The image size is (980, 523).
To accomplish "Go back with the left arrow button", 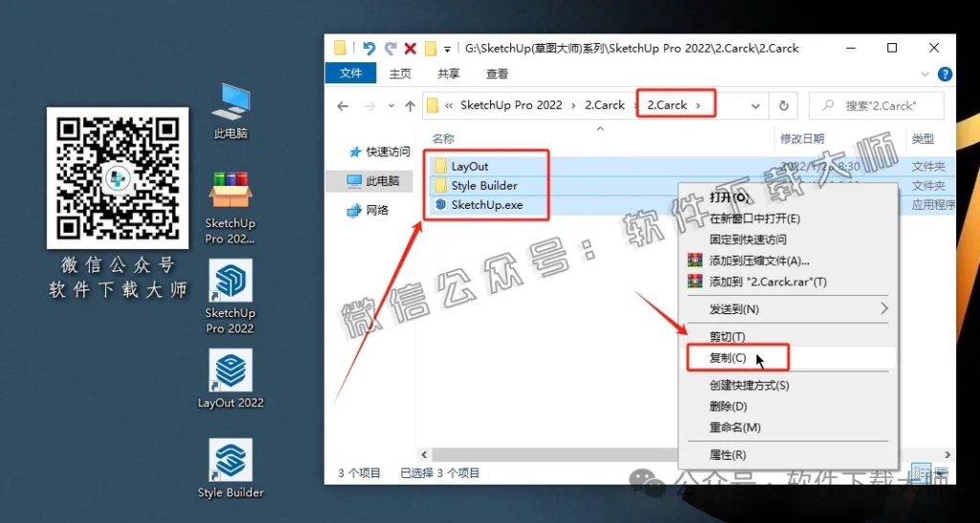I will (342, 105).
